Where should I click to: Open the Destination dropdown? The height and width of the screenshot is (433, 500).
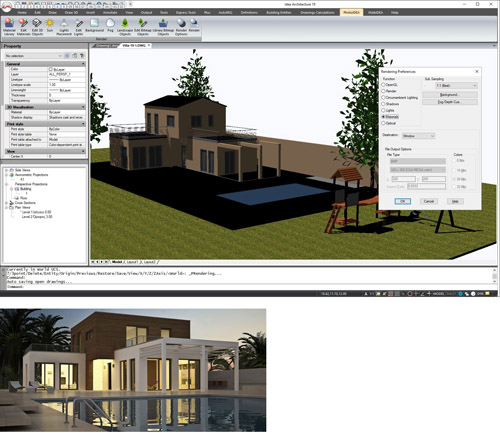tap(418, 136)
